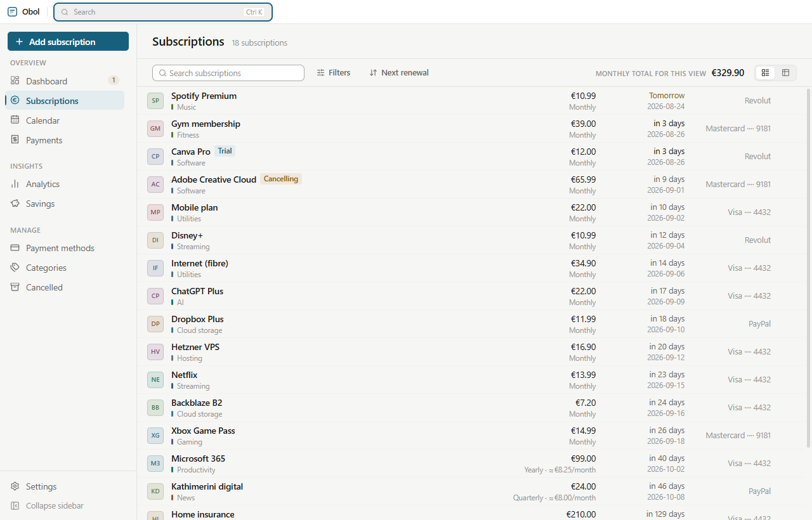Click Canva Pro subscription name

pos(191,152)
